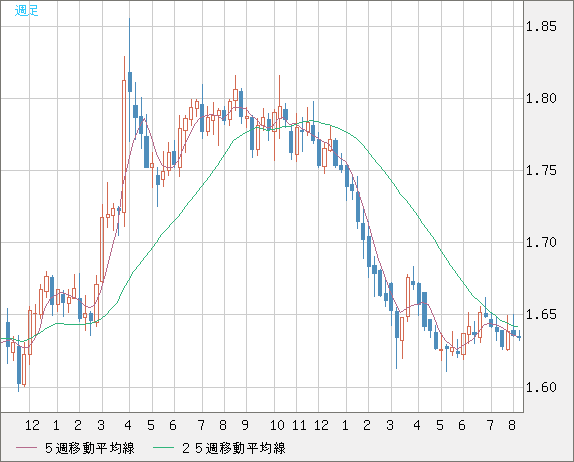The width and height of the screenshot is (574, 462).
Task: Click month label 9 on the time axis
Action: pyautogui.click(x=245, y=425)
